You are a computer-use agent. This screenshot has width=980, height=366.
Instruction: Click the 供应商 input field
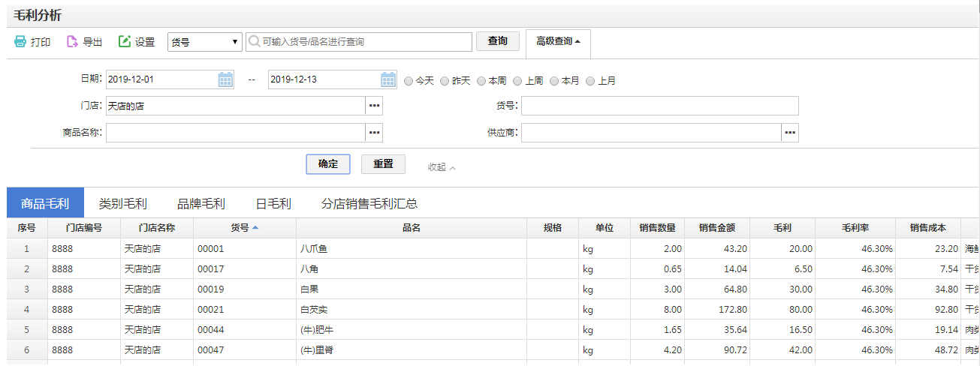(651, 133)
